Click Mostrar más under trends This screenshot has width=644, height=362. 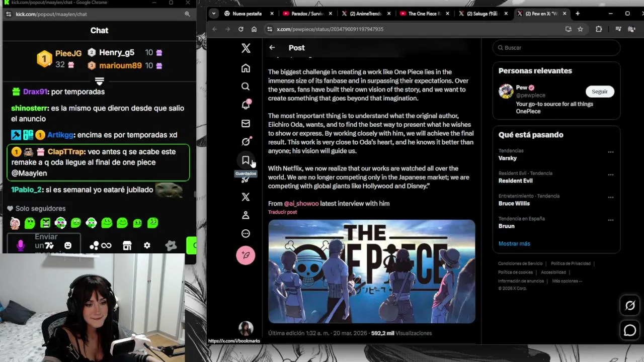514,243
